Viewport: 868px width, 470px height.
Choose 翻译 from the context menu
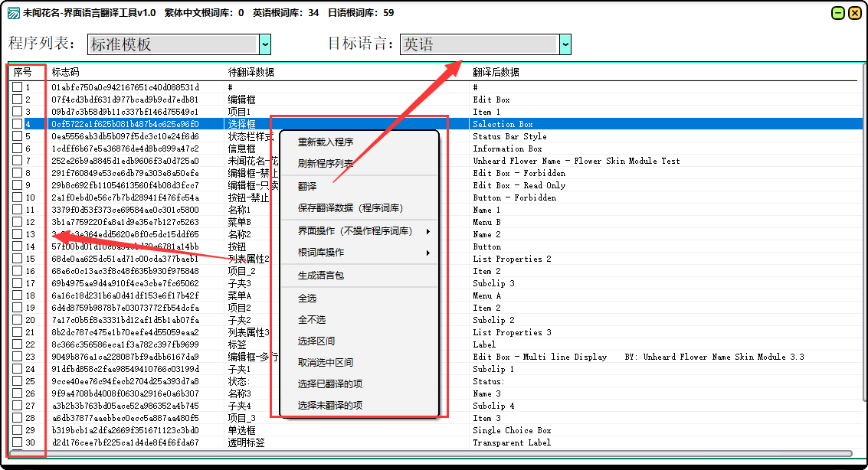click(x=307, y=186)
